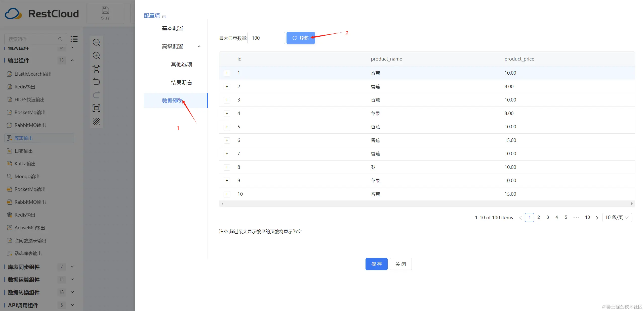The height and width of the screenshot is (311, 644).
Task: Open the 10 条/页 page size dropdown
Action: pos(617,218)
